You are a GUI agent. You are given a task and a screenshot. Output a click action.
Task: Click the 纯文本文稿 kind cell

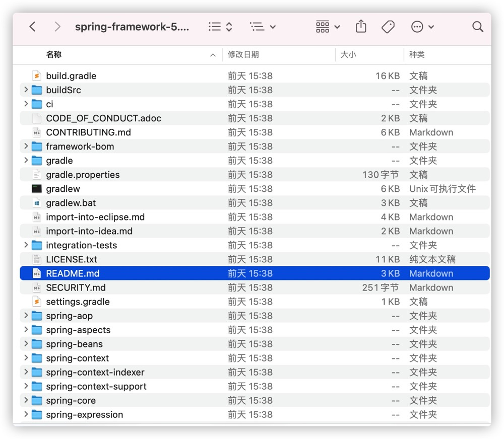(432, 259)
